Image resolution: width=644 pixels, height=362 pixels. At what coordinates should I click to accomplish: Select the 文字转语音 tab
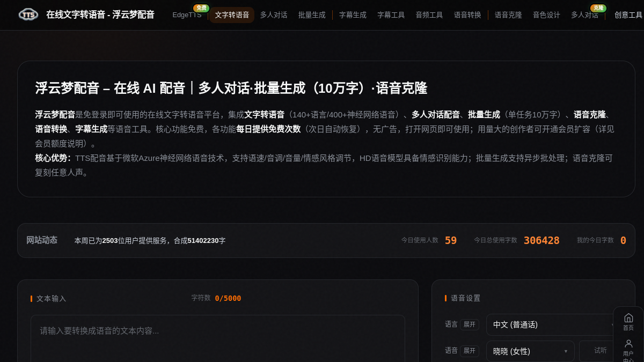tap(232, 15)
